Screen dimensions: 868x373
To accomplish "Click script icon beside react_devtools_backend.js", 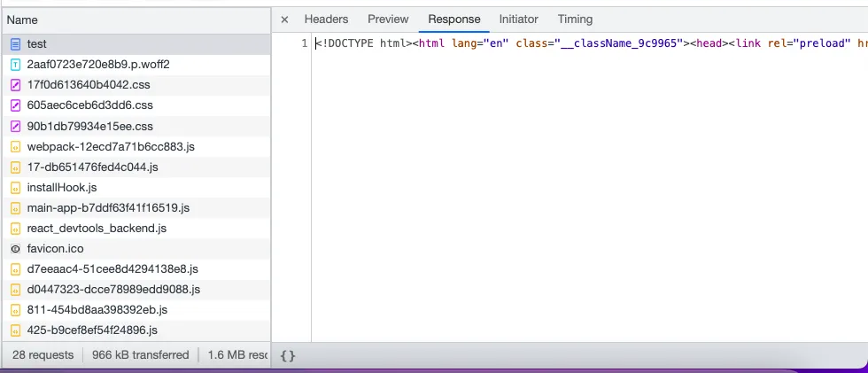I will point(16,229).
